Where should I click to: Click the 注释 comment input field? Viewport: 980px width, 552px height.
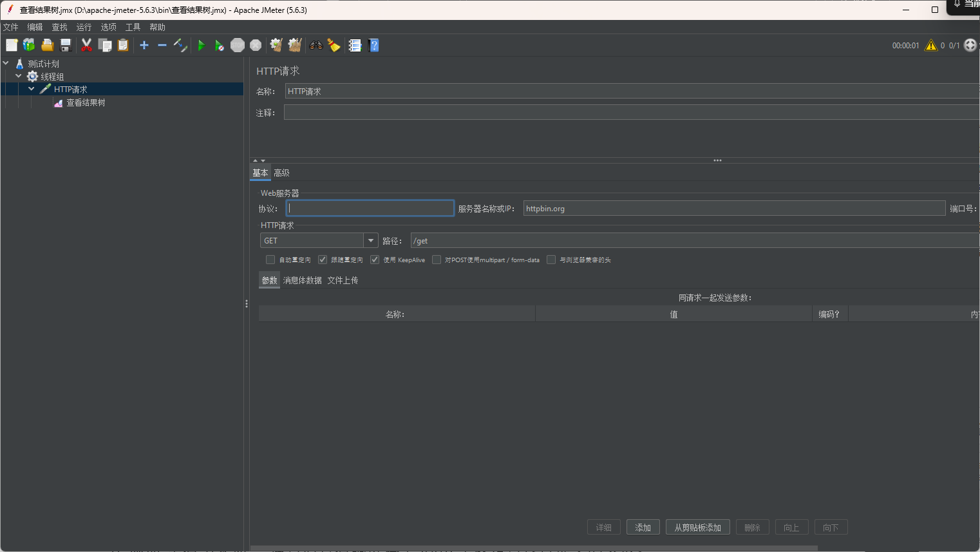point(632,112)
